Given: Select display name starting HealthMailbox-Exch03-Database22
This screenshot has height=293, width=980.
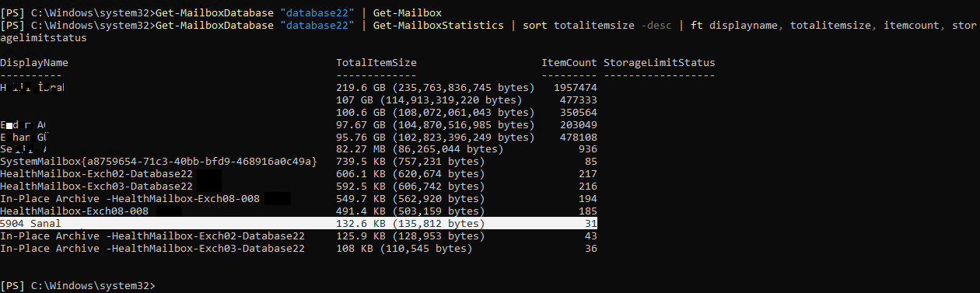Looking at the screenshot, I should click(x=96, y=187).
